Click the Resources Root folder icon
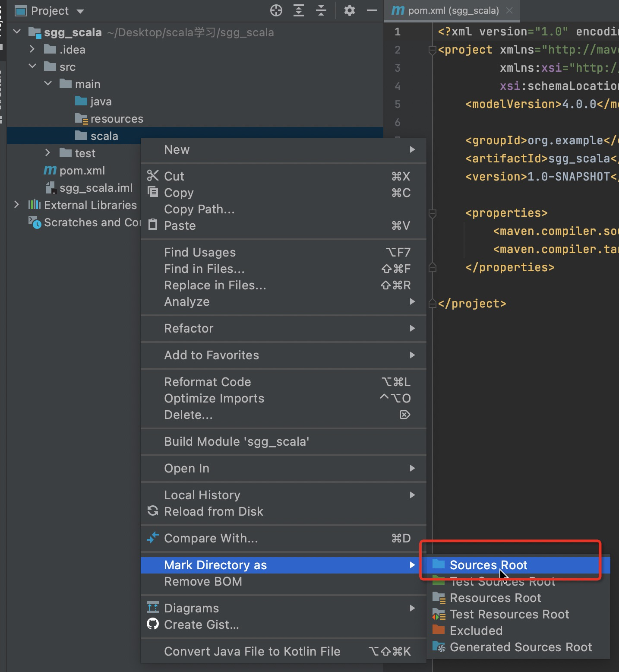 (x=439, y=598)
